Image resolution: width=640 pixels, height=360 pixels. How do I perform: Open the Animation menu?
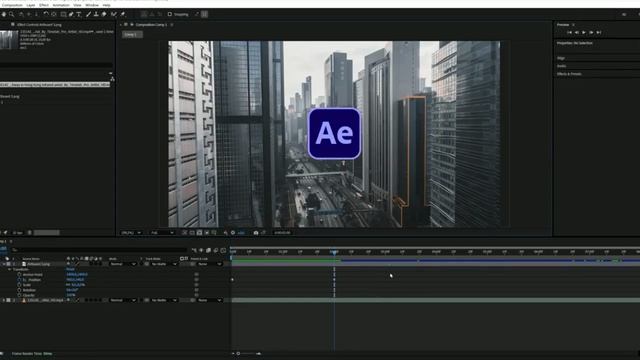pyautogui.click(x=61, y=5)
